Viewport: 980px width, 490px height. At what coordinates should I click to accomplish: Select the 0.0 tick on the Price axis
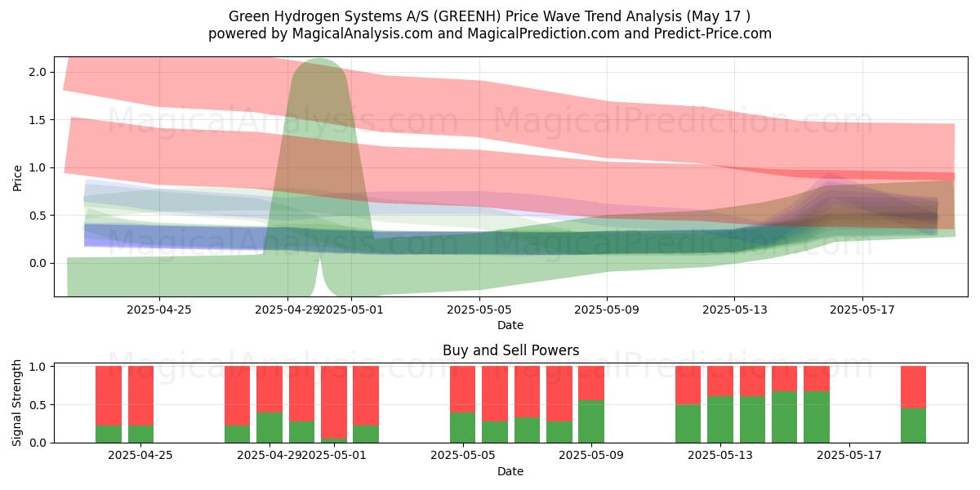click(x=38, y=263)
